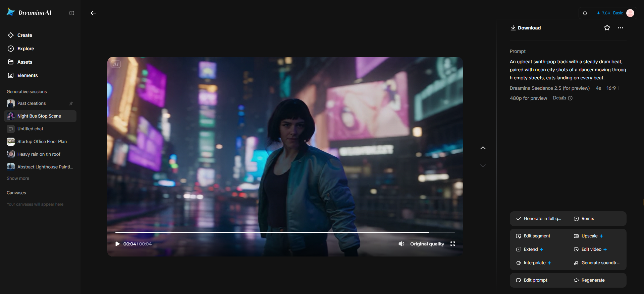This screenshot has height=294, width=644.
Task: Open Abstract Lighthouse Painting session
Action: pyautogui.click(x=40, y=167)
